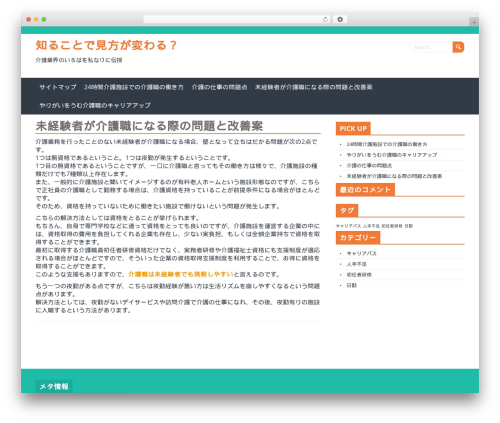This screenshot has width=500, height=423.
Task: Open a new browser tab with the plus button
Action: point(474,22)
